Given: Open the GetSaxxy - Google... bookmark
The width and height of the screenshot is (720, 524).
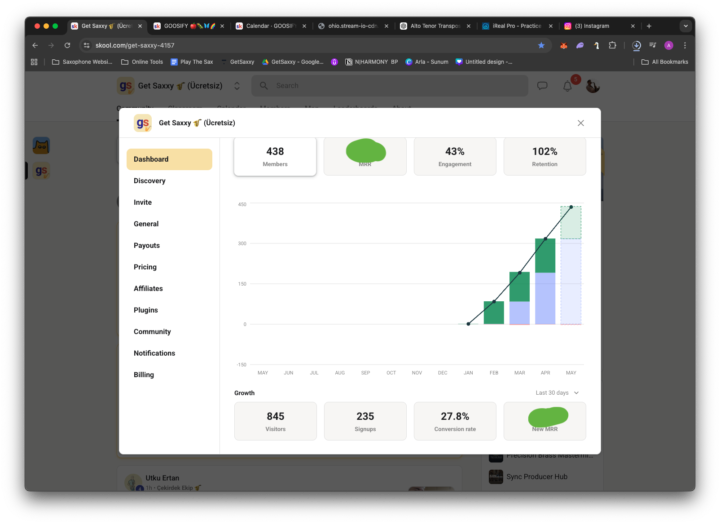Looking at the screenshot, I should pyautogui.click(x=292, y=62).
